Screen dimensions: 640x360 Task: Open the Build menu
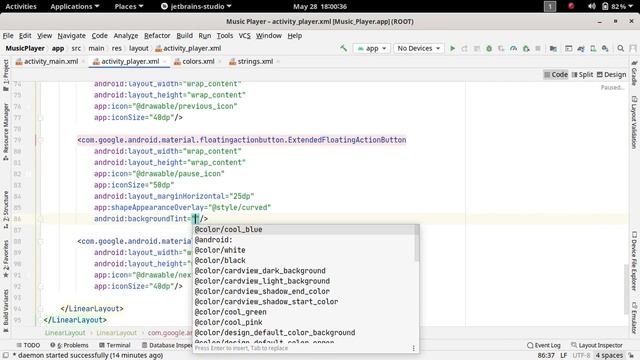click(x=184, y=36)
